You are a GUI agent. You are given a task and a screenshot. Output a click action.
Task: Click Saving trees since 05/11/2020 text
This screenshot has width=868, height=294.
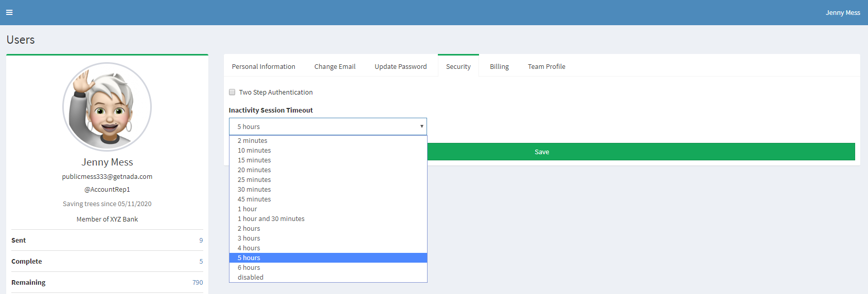pos(107,204)
